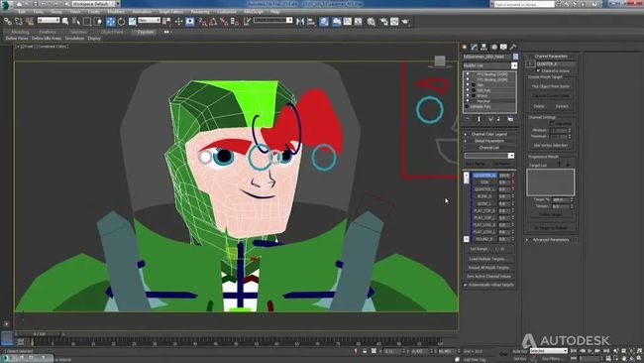Click Load Multiple Targets button
Screen dimensions: 644x363
pos(488,259)
